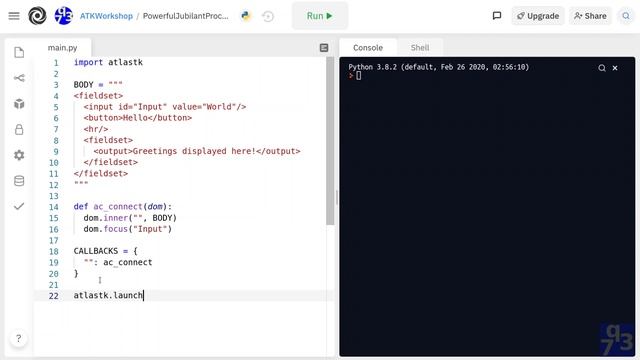640x360 pixels.
Task: Clear the console with X icon
Action: (x=615, y=68)
